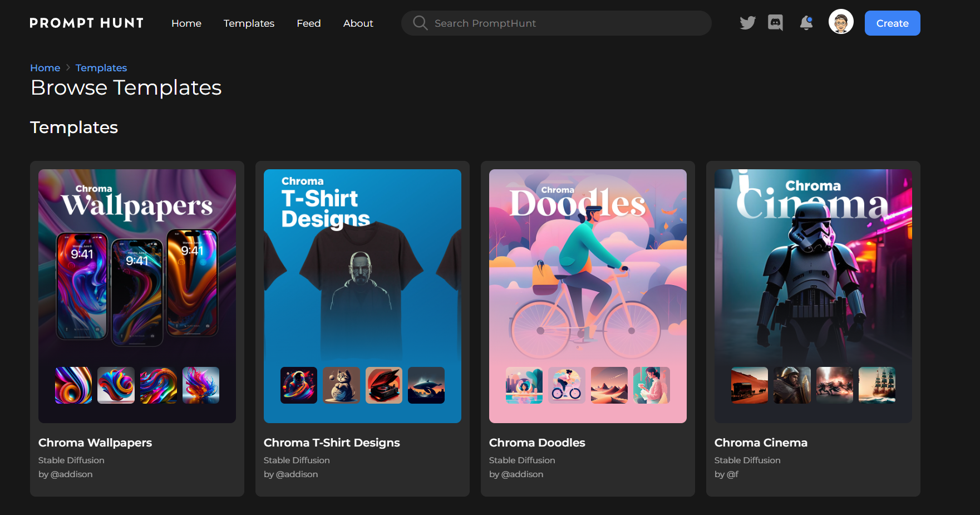Click the Chroma T-Shirt Designs title
Screen dimensions: 980x515
tap(332, 443)
